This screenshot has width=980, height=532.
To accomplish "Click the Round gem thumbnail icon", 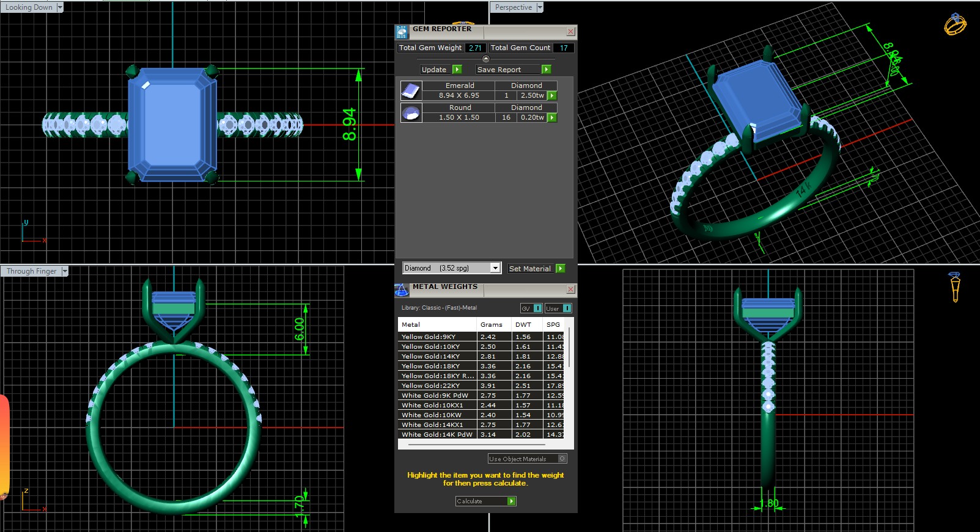I will 411,113.
